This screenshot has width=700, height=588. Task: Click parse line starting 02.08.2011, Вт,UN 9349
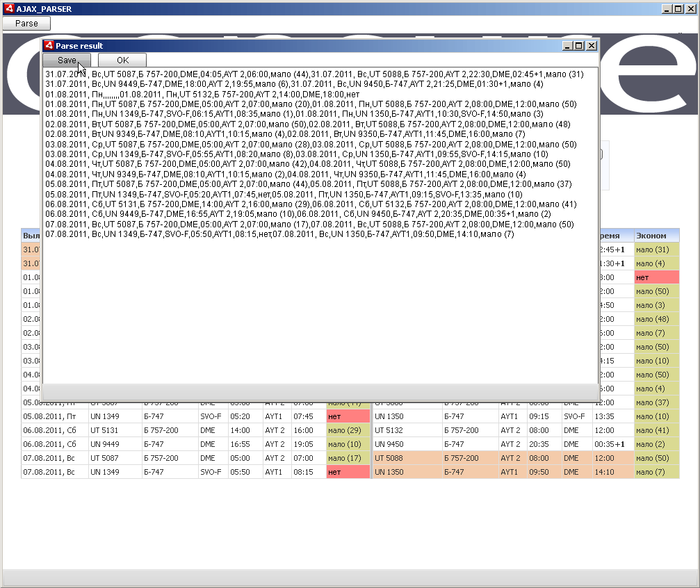[285, 134]
